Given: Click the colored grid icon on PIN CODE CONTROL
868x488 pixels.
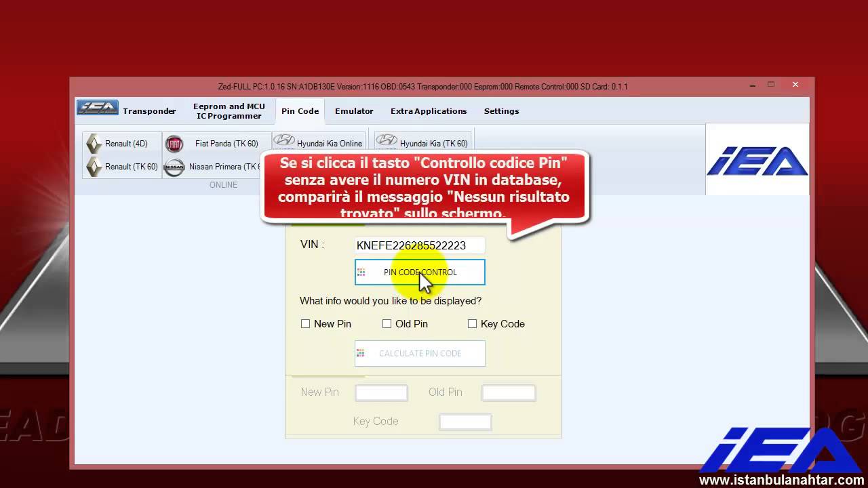Looking at the screenshot, I should [x=361, y=272].
